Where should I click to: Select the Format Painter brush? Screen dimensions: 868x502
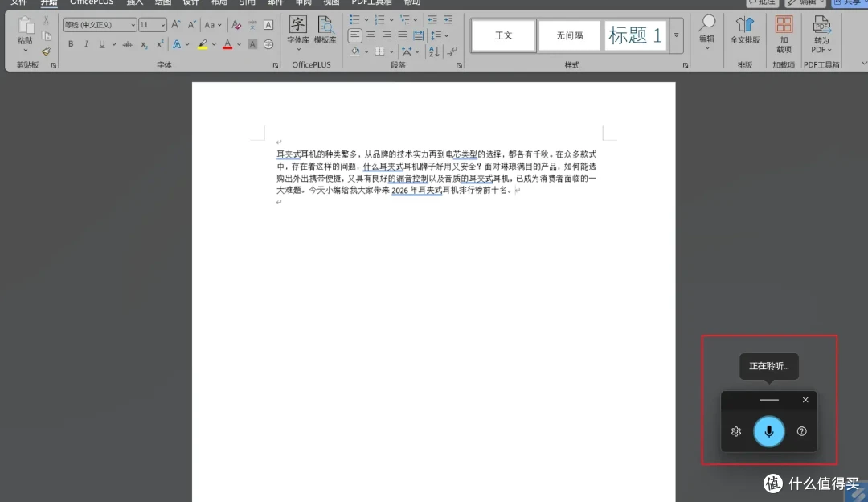[47, 51]
